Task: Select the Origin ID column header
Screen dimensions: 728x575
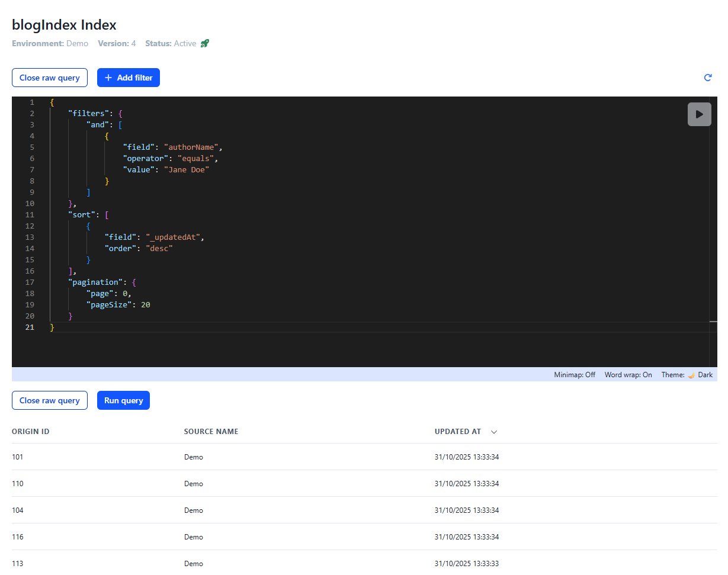Action: 31,432
